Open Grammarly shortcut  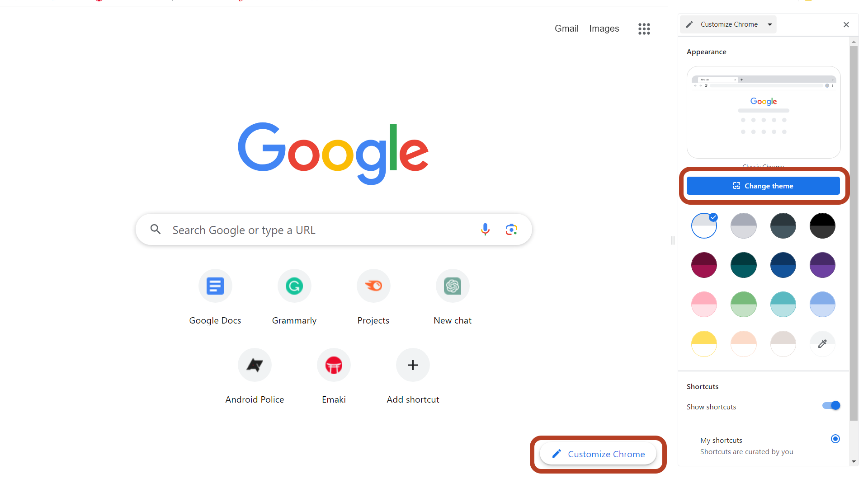(294, 286)
